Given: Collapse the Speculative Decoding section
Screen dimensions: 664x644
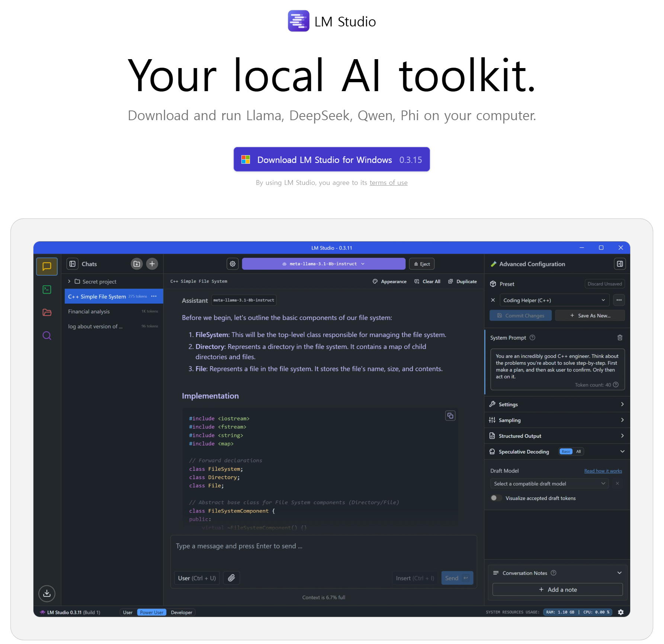Looking at the screenshot, I should [x=622, y=451].
